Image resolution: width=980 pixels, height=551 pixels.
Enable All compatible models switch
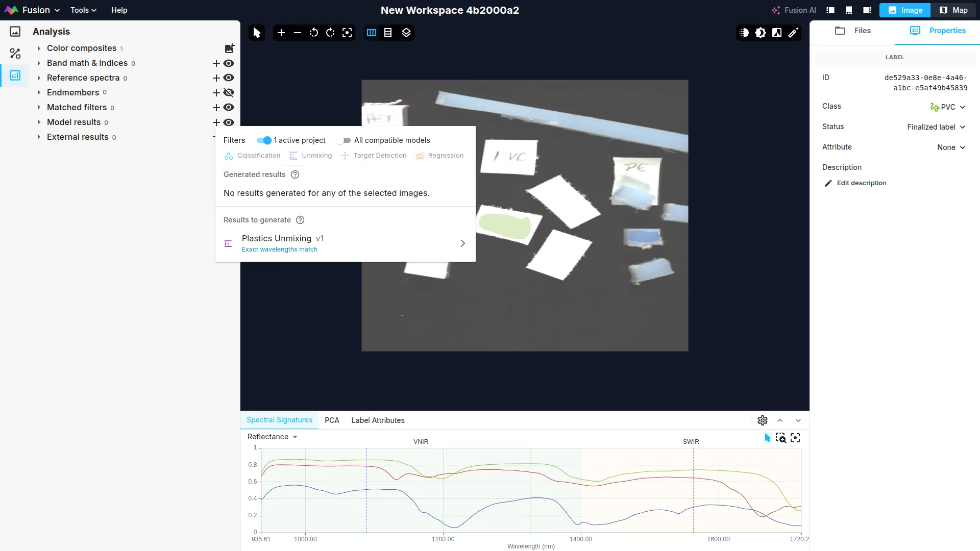(344, 140)
